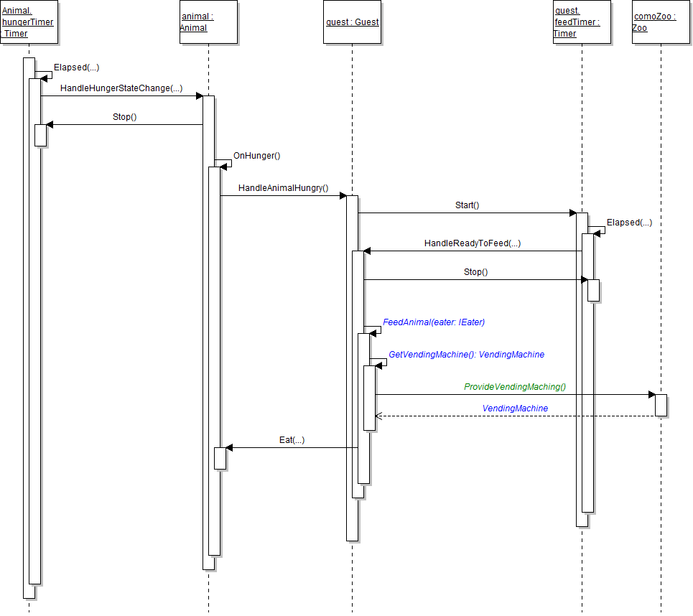This screenshot has height=616, width=693.
Task: Select the green ProvideVendingMaching() message label
Action: [x=515, y=387]
